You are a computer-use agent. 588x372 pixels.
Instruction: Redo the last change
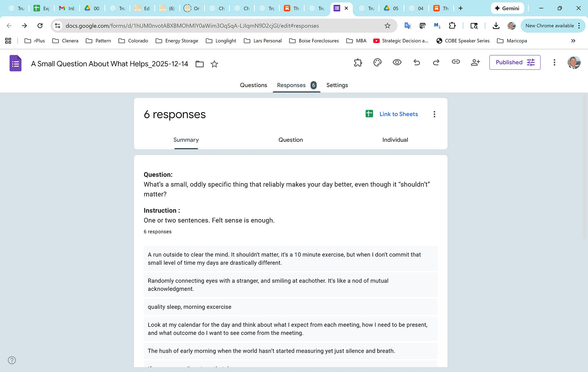[436, 62]
